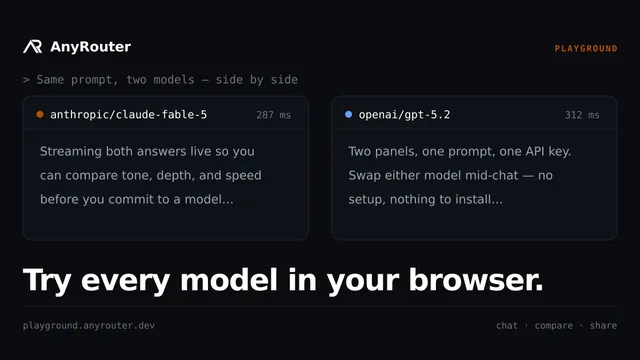
Task: Click the 287 ms latency readout
Action: click(273, 115)
